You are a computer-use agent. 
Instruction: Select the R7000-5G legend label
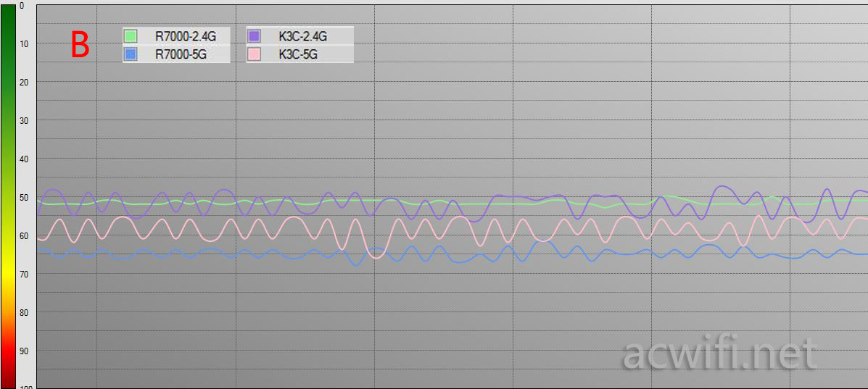click(x=181, y=55)
